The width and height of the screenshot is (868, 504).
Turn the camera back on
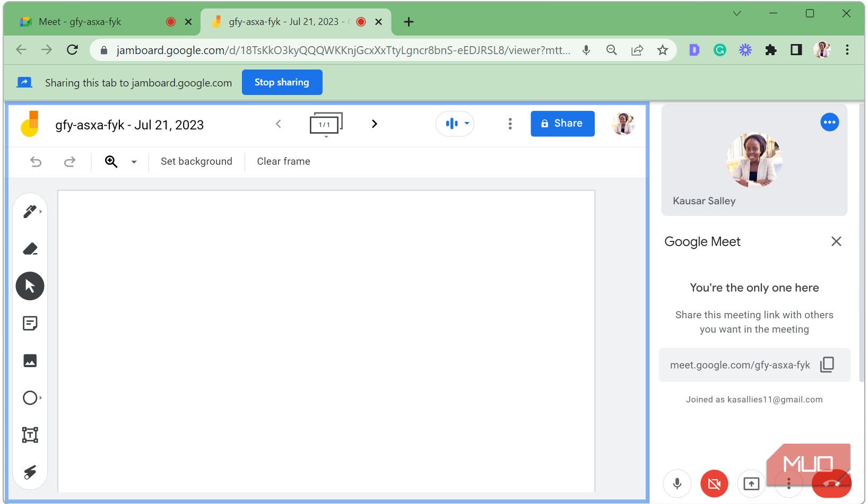click(714, 483)
